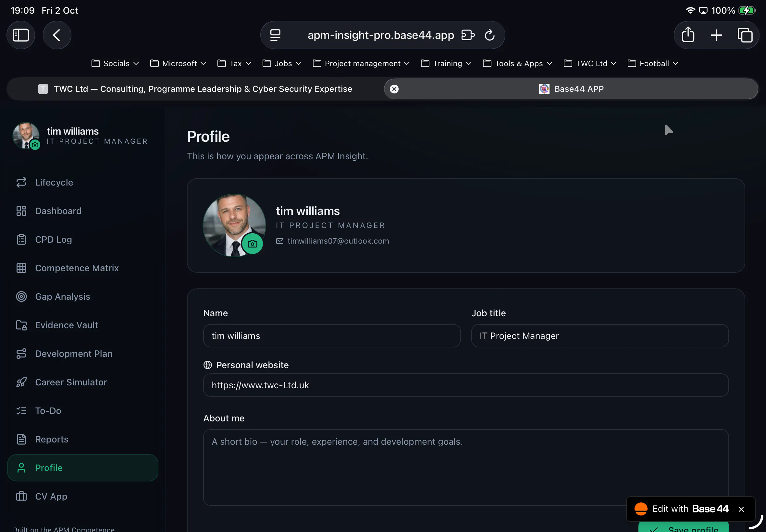Expand the Microsoft bookmarks folder
Image resolution: width=766 pixels, height=532 pixels.
tap(178, 63)
